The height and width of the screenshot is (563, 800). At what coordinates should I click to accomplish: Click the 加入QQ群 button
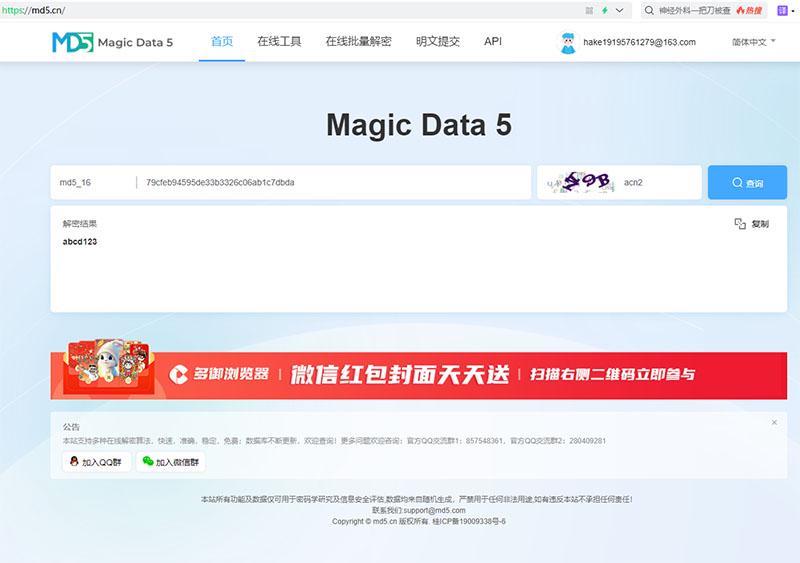click(96, 462)
